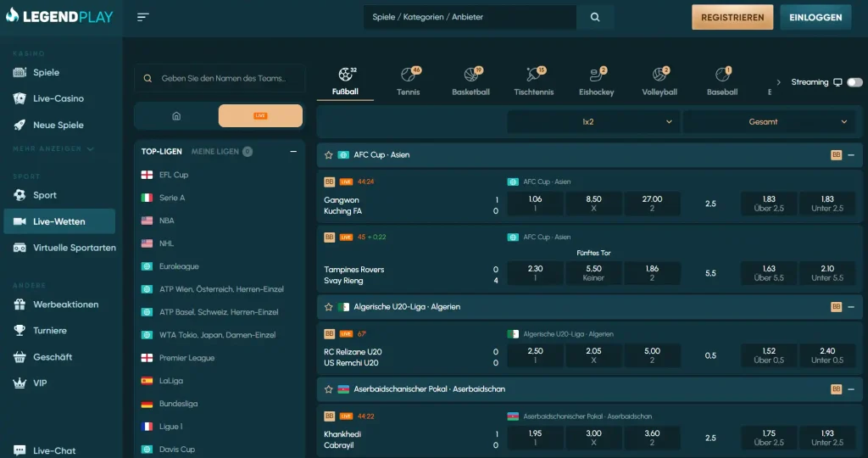Click BB badge in Algerische U20-Liga header
This screenshot has width=868, height=458.
[x=836, y=307]
